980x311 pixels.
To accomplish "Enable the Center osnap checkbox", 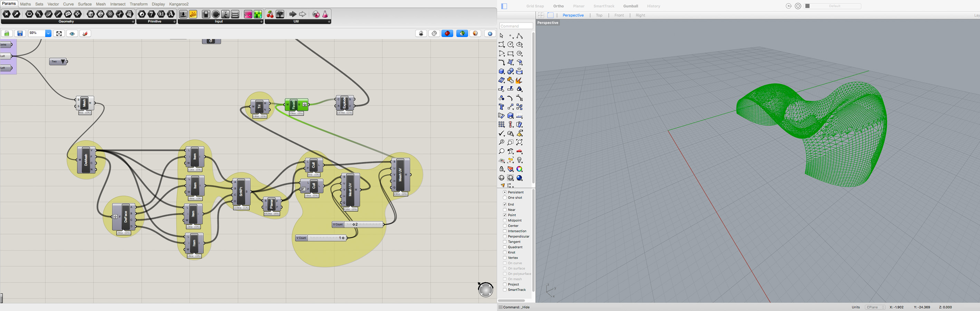I will coord(505,226).
